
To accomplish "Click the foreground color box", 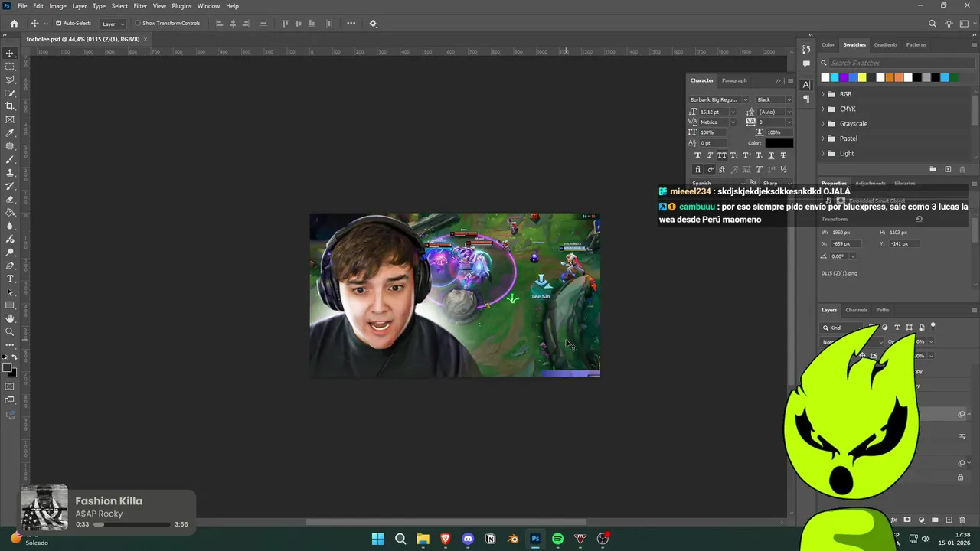I will pos(7,368).
